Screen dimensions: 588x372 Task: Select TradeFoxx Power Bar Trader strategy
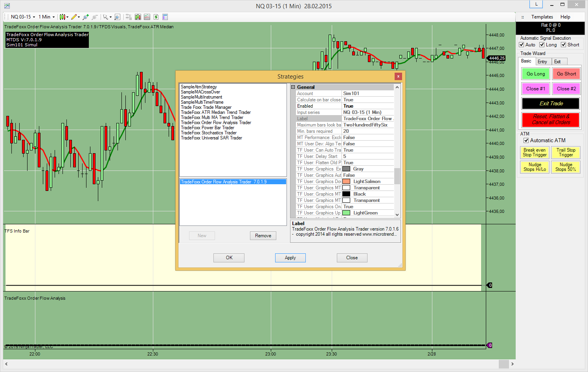point(207,128)
